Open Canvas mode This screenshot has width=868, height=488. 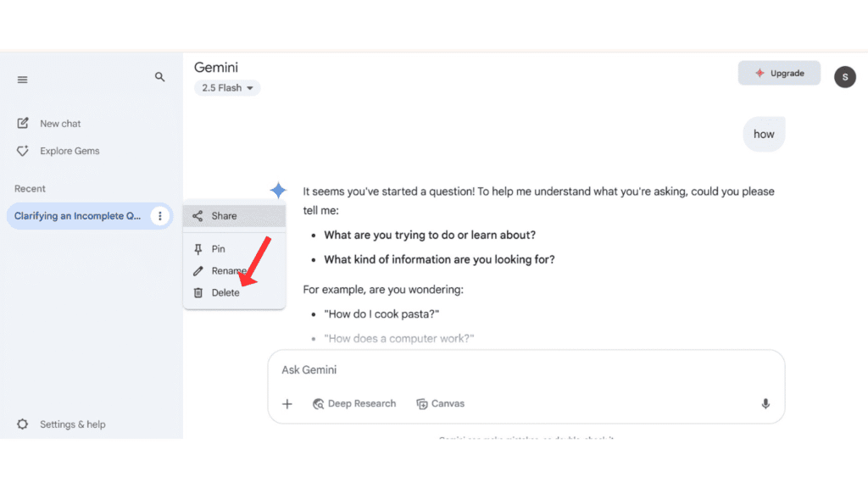point(440,403)
